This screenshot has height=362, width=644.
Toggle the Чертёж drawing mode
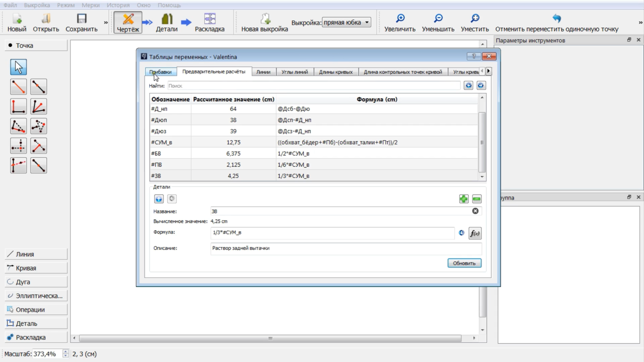tap(128, 23)
